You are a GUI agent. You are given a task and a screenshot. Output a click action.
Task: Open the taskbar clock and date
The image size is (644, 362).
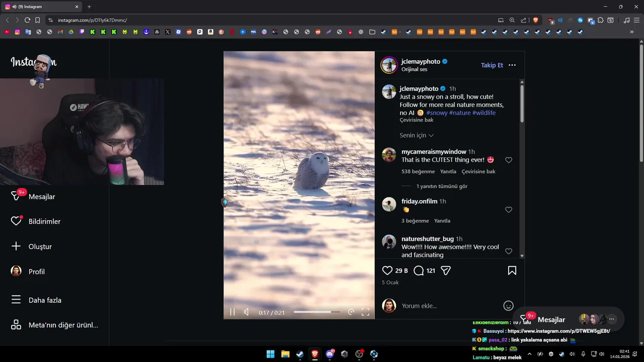pos(620,354)
